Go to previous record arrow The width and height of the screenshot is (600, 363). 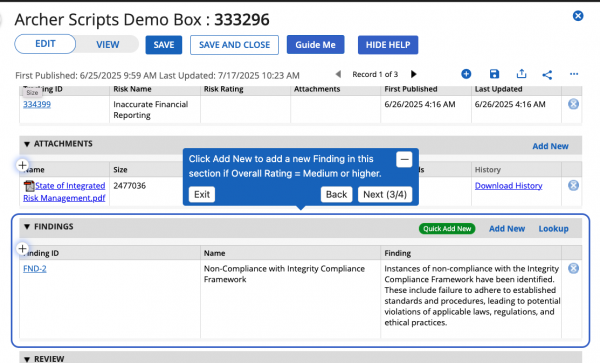[338, 74]
